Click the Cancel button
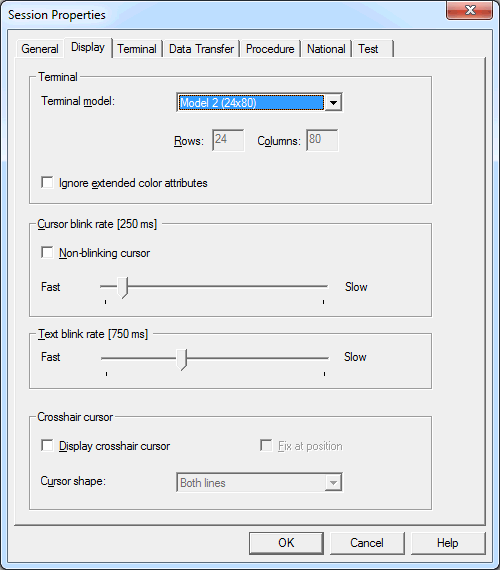This screenshot has height=570, width=500. 367,543
